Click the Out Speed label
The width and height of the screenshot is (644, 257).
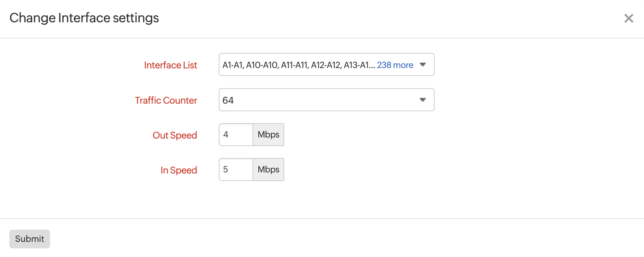pyautogui.click(x=175, y=135)
